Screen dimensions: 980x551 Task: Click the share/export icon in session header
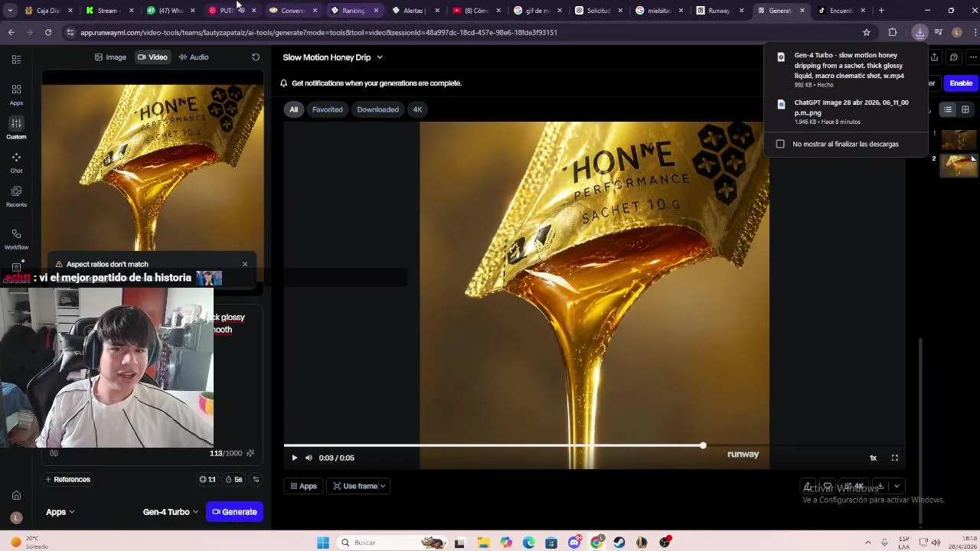[934, 57]
